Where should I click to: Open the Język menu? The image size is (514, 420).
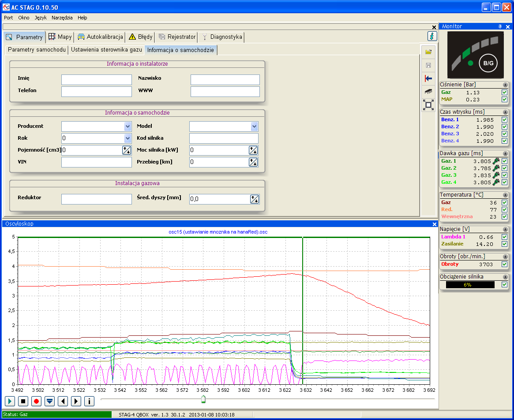point(41,18)
